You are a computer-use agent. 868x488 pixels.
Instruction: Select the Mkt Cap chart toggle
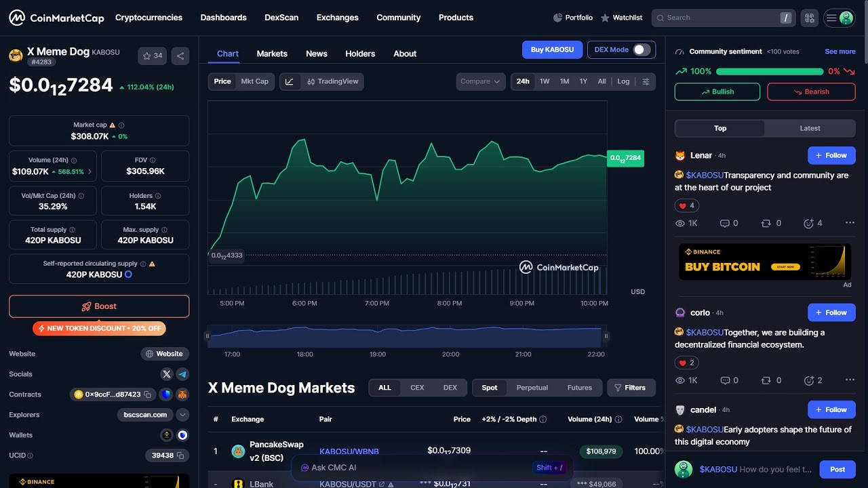pyautogui.click(x=255, y=81)
